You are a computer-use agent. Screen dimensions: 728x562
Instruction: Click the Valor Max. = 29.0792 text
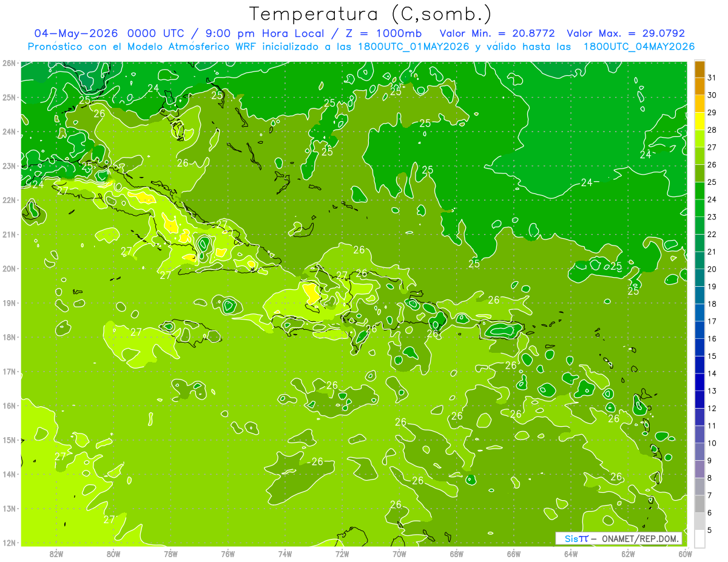pos(626,33)
